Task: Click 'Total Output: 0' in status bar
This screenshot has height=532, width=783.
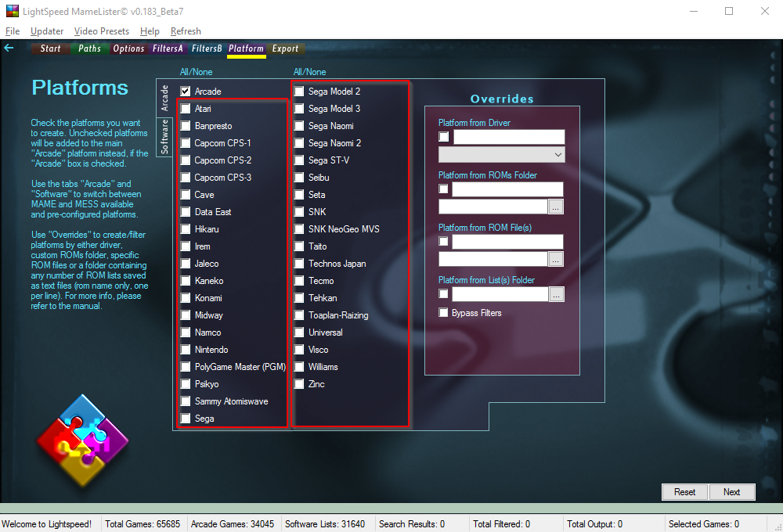Action: (x=595, y=524)
